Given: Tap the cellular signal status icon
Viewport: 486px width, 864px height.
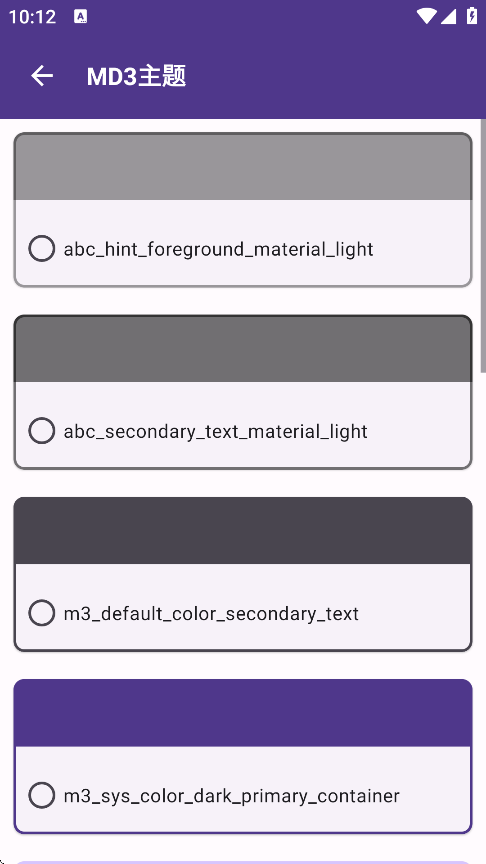Looking at the screenshot, I should [x=448, y=16].
